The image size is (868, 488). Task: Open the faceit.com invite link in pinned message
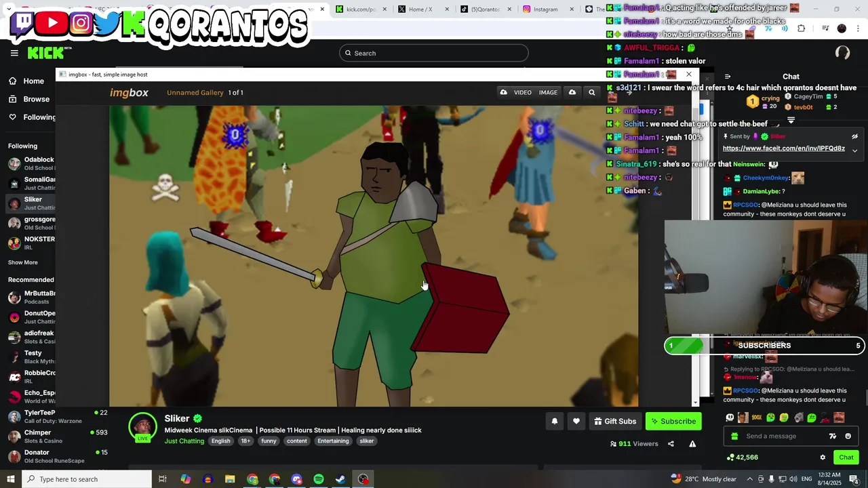tap(783, 148)
